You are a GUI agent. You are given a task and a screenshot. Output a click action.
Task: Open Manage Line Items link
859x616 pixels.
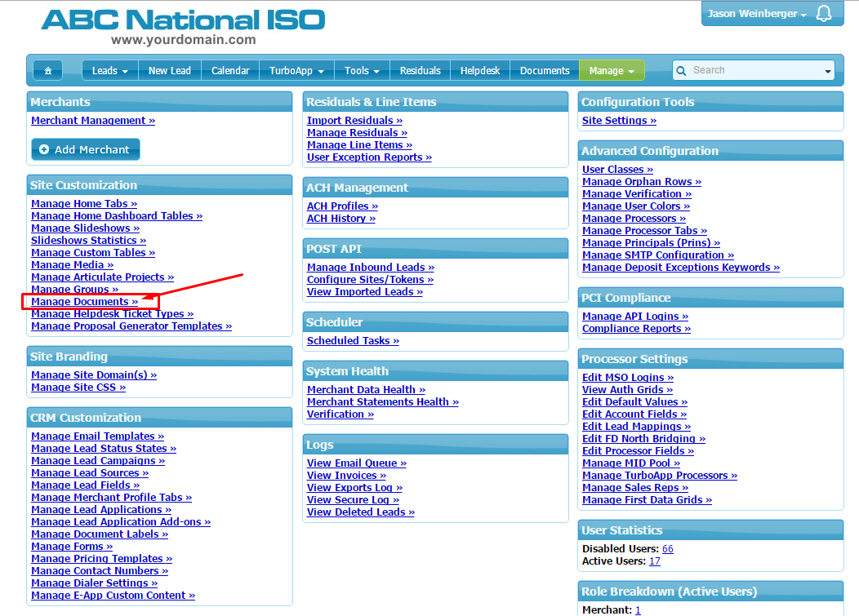(x=359, y=145)
